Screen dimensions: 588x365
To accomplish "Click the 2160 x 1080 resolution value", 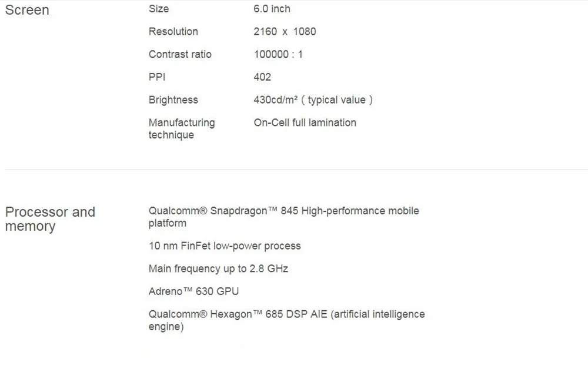I will 285,32.
